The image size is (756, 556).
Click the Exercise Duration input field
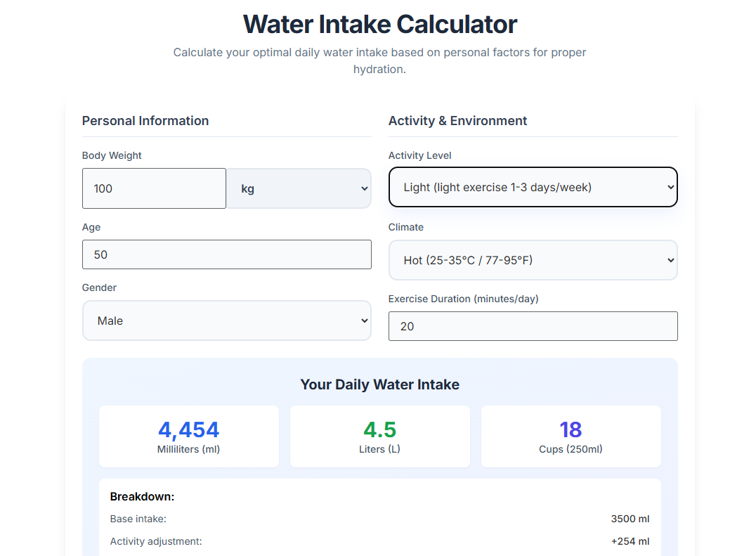click(x=533, y=325)
